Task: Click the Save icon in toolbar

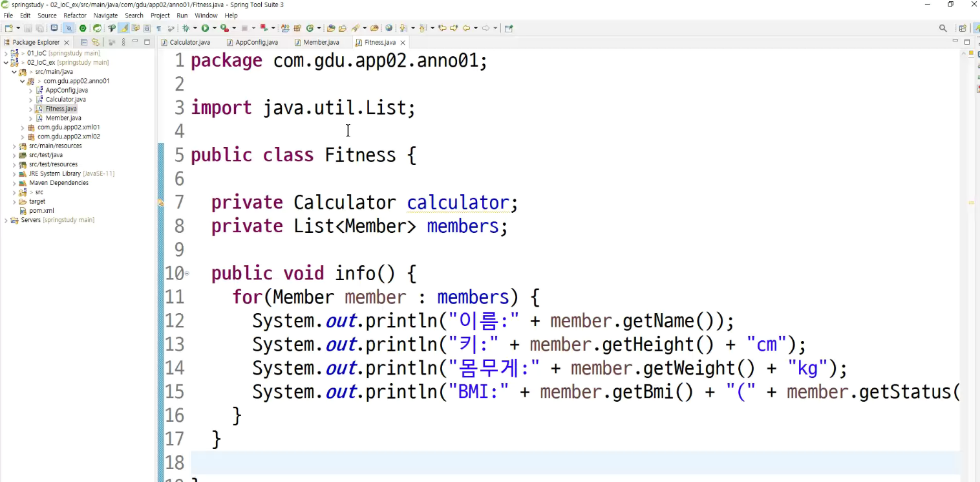Action: (x=28, y=28)
